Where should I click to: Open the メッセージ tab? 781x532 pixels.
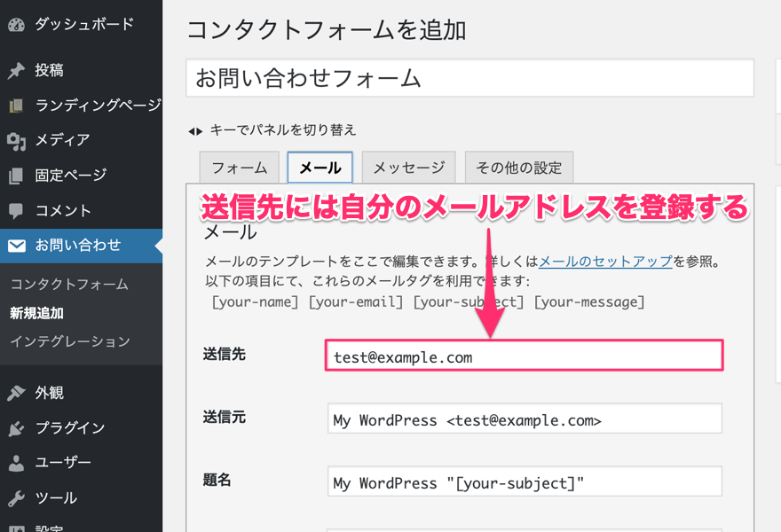pos(408,168)
